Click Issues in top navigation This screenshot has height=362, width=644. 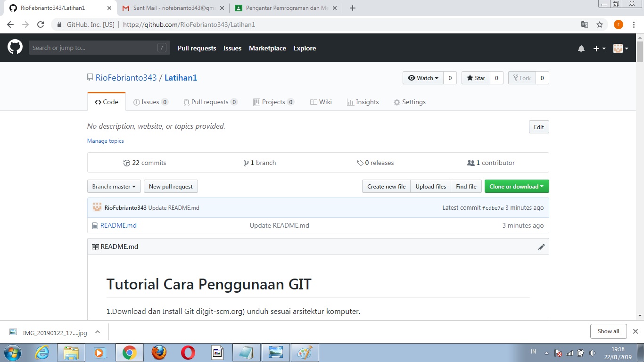(232, 48)
